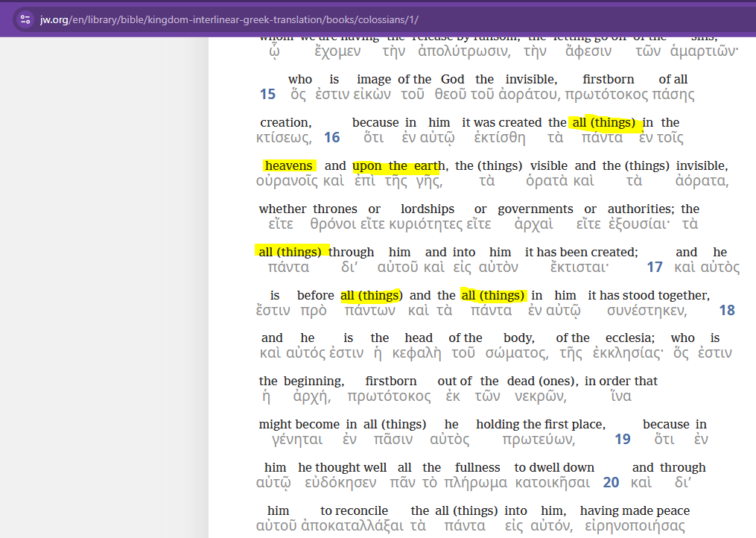Click the Greek word κτίσεως
Viewport: 756px width, 538px height.
283,138
